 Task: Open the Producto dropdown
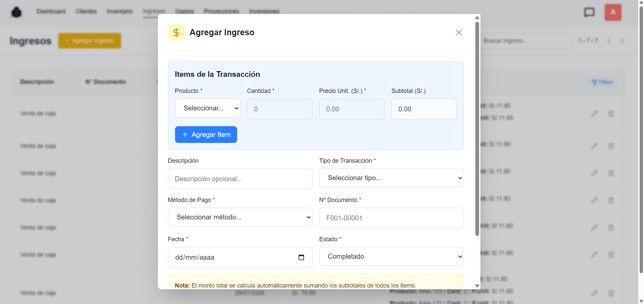pos(208,108)
